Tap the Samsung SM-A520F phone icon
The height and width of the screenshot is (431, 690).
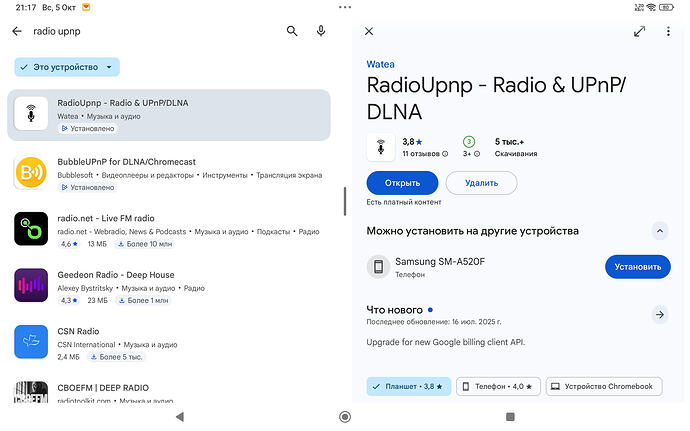coord(378,266)
